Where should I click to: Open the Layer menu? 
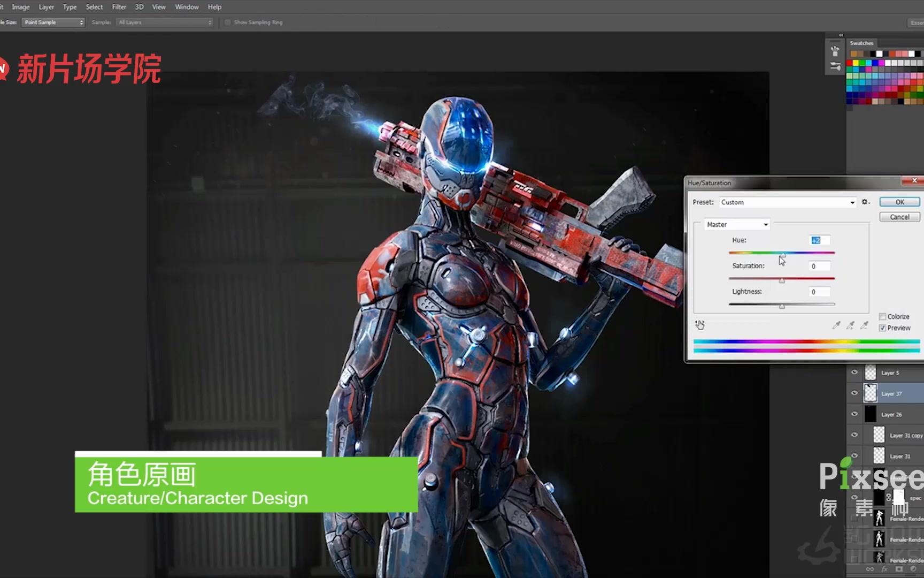coord(47,7)
